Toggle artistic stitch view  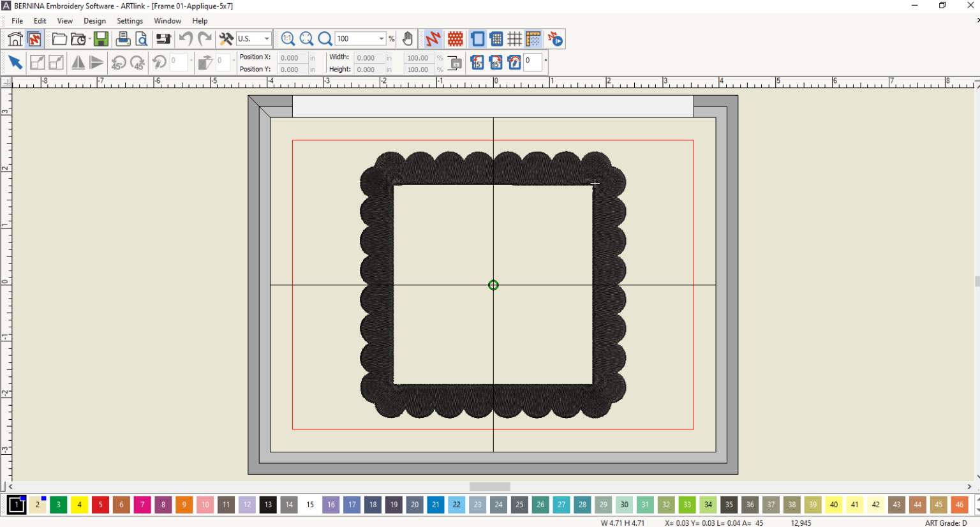click(x=432, y=38)
